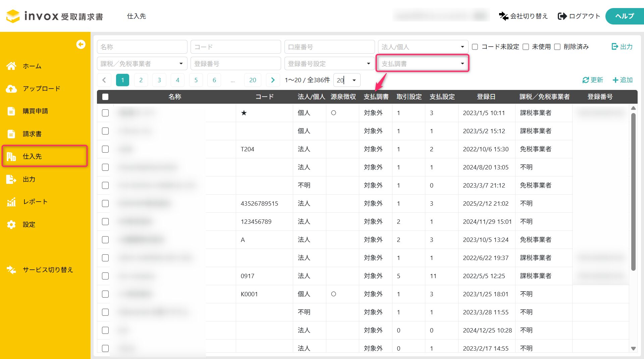The image size is (644, 359).
Task: Click the 購買申請 document icon
Action: click(11, 111)
